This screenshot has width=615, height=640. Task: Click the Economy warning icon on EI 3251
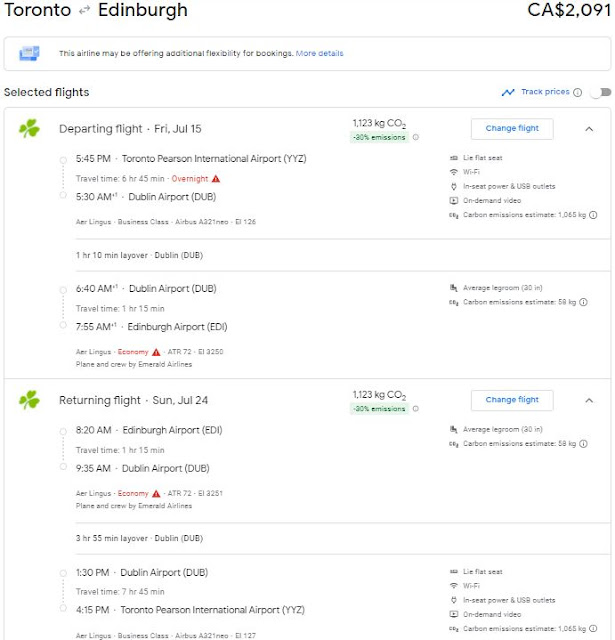156,493
